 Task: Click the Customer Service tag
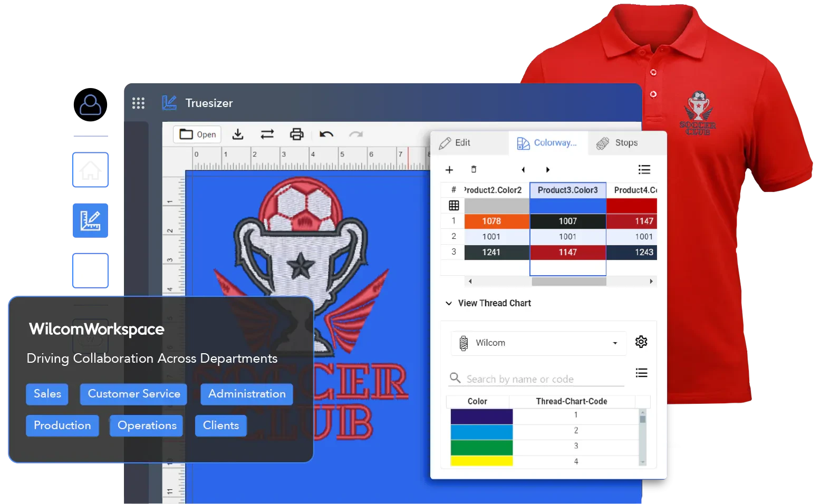tap(134, 394)
